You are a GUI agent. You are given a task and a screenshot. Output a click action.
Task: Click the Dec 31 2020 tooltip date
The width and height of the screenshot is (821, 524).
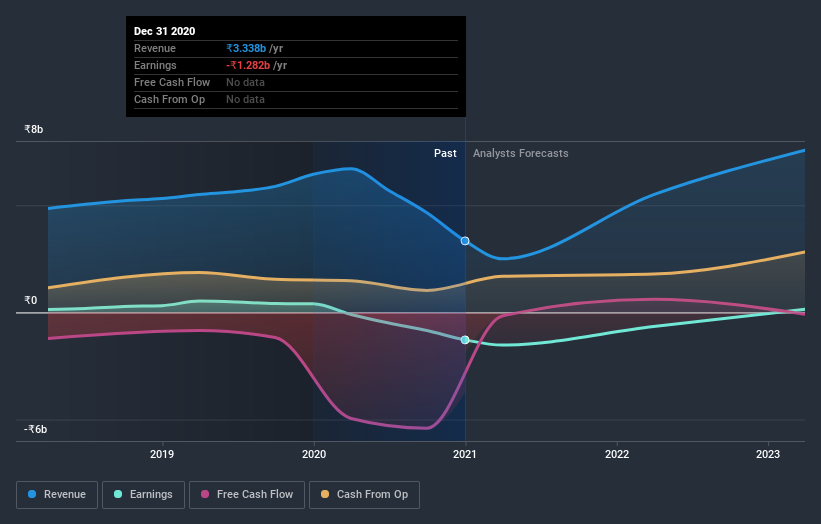tap(164, 31)
